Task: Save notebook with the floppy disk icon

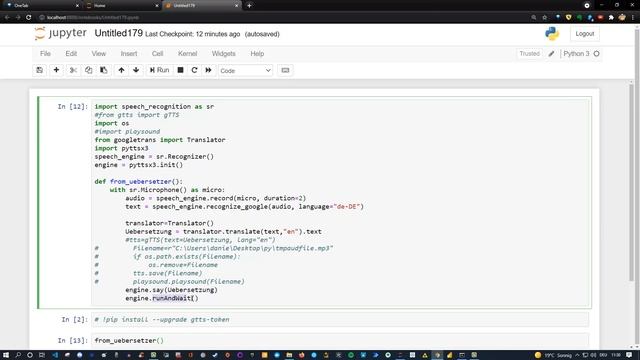Action: (40, 70)
